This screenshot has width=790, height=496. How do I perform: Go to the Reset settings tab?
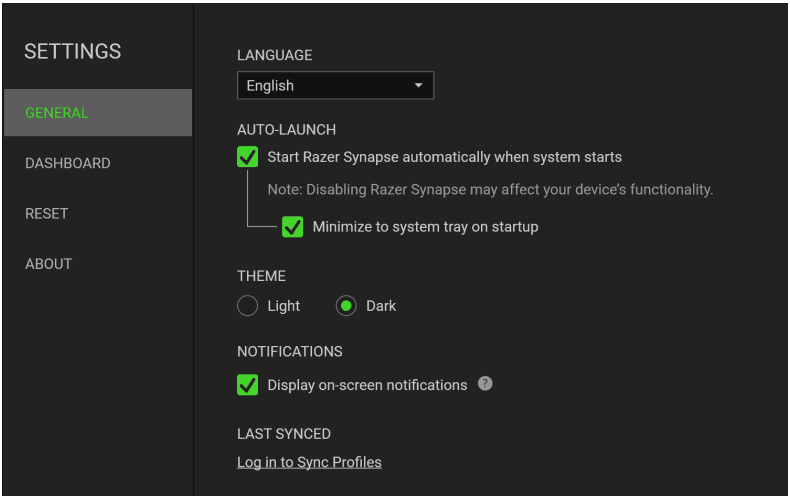click(46, 213)
